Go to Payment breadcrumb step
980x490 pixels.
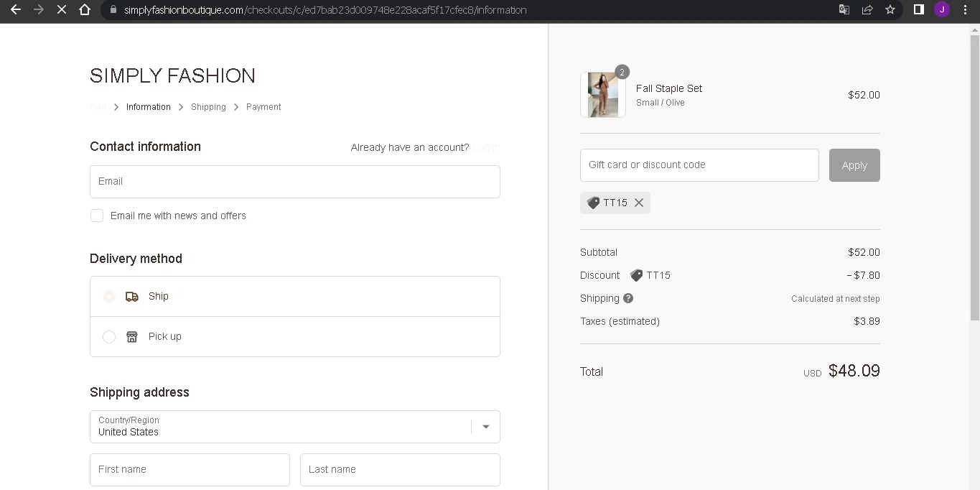(x=263, y=107)
